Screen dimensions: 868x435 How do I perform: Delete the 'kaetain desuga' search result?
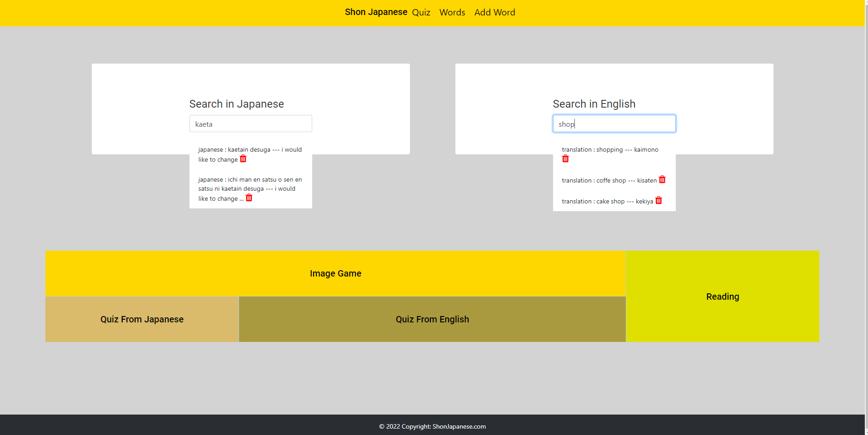243,158
